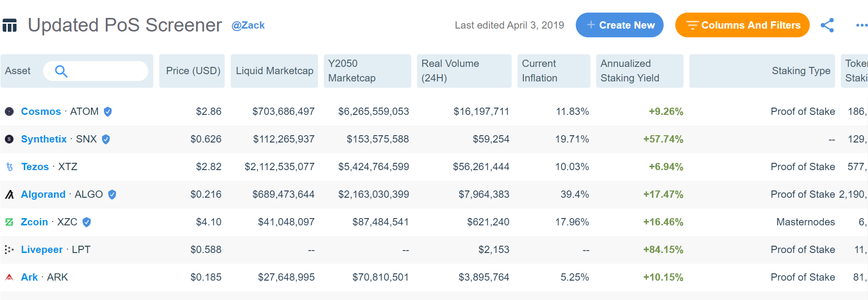Click Zcoin staking type Masternodes
Viewport: 868px width, 300px height.
(806, 222)
